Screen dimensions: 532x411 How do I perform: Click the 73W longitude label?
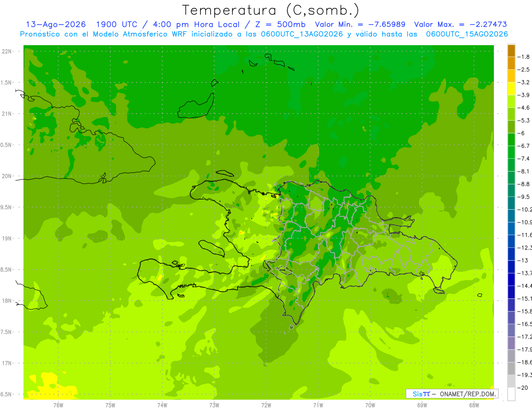point(214,405)
